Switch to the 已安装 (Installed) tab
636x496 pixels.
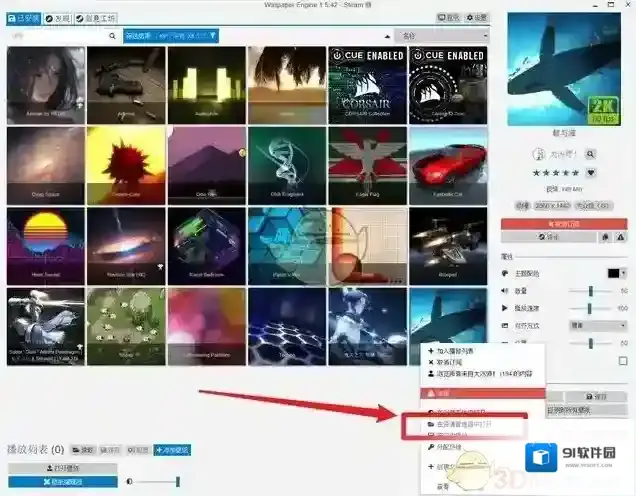[24, 17]
